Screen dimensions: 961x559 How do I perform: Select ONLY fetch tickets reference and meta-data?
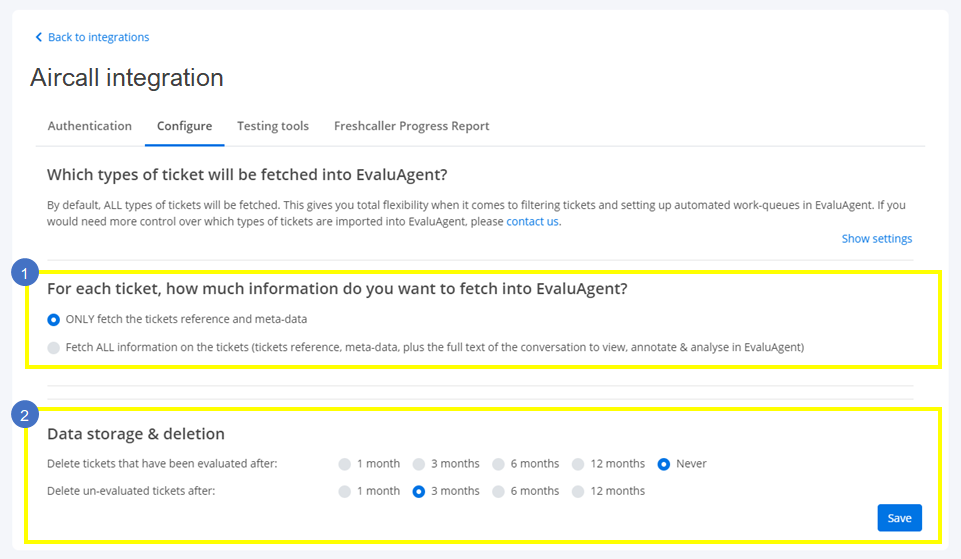53,319
